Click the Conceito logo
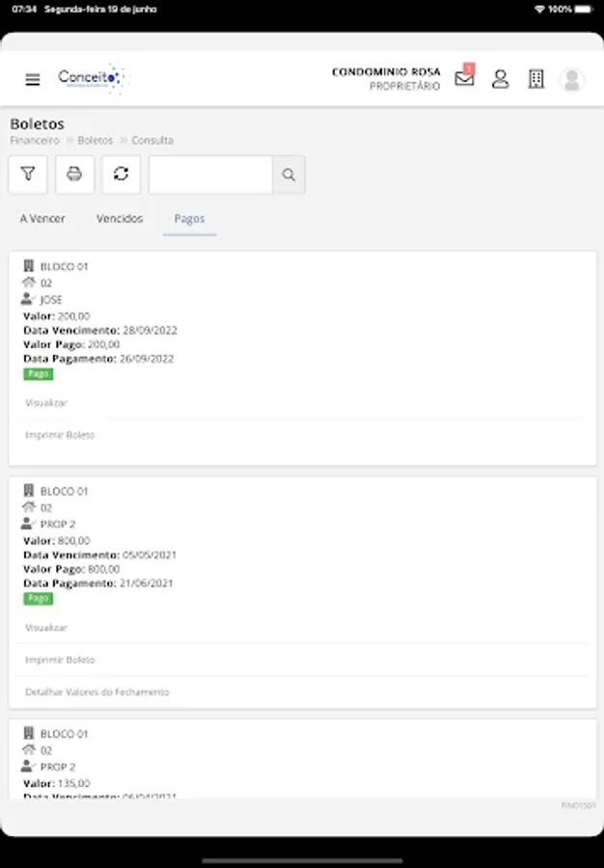604x868 pixels. [91, 78]
